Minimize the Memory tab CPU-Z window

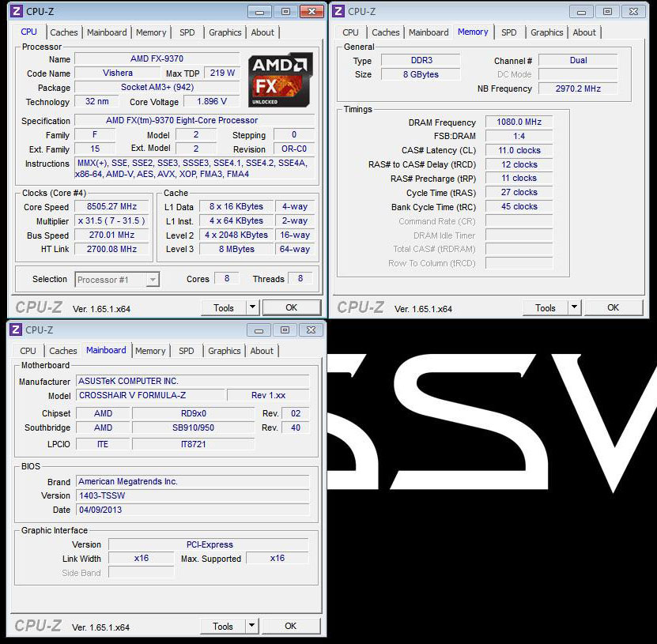(582, 12)
